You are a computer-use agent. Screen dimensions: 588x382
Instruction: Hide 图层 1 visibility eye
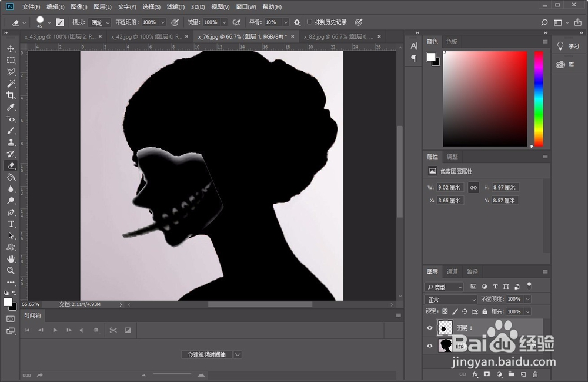coord(430,328)
